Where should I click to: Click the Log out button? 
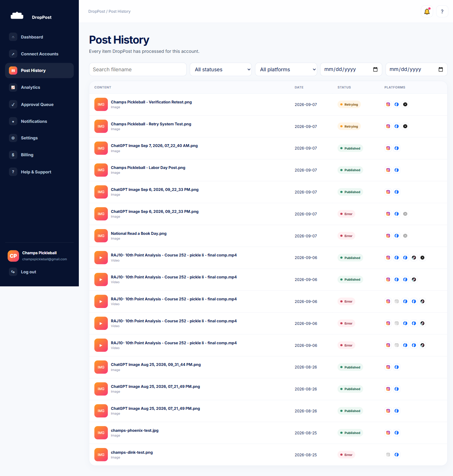[39, 272]
